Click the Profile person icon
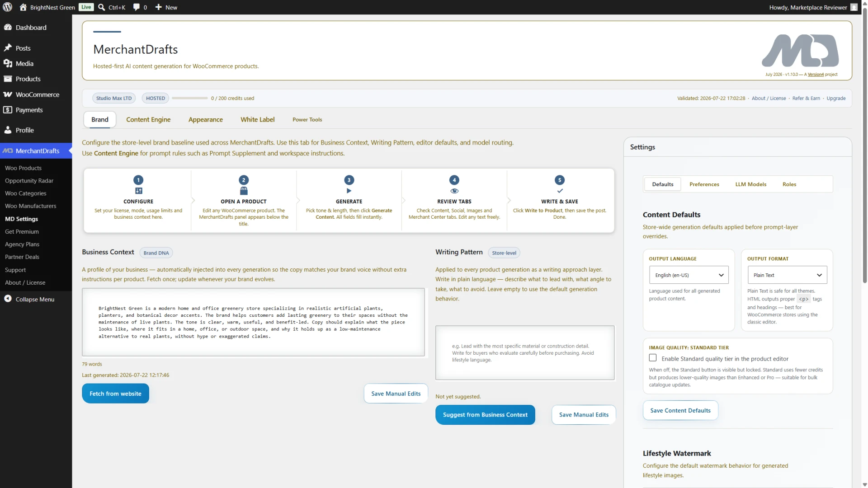Screen dimensions: 868x488 tap(8, 130)
